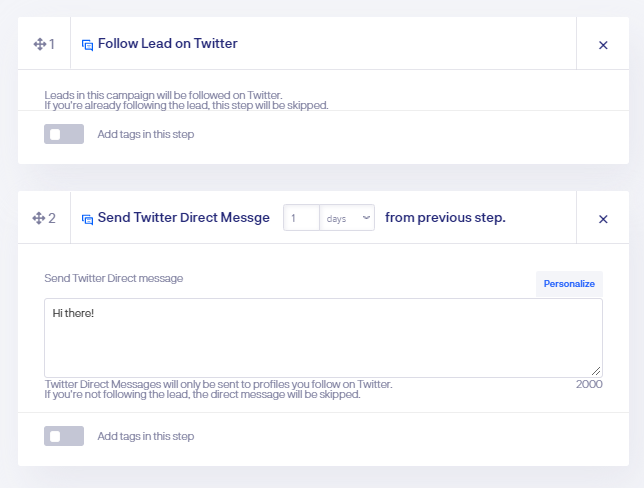
Task: Click the chat icon beside Follow Lead on Twitter
Action: click(87, 45)
